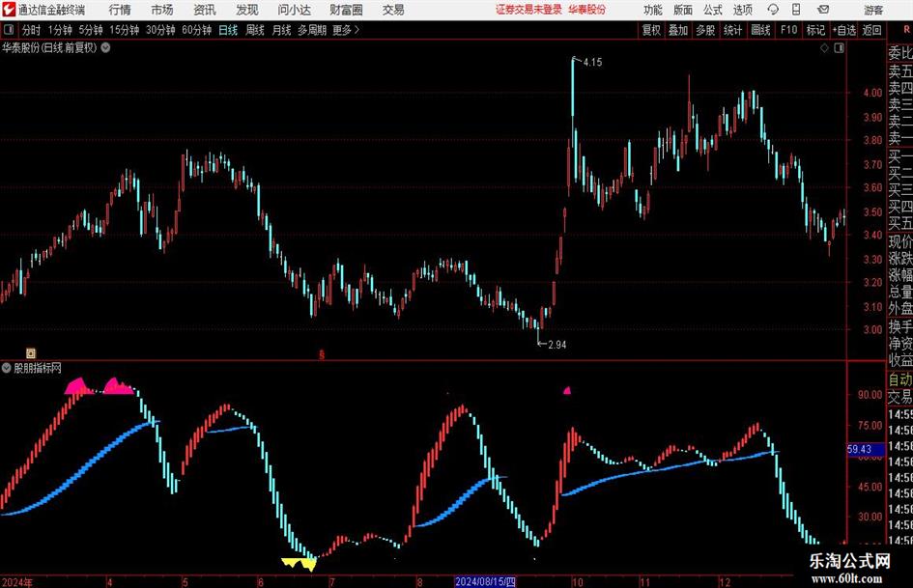Click the 统计 button
This screenshot has height=588, width=913.
(x=732, y=30)
